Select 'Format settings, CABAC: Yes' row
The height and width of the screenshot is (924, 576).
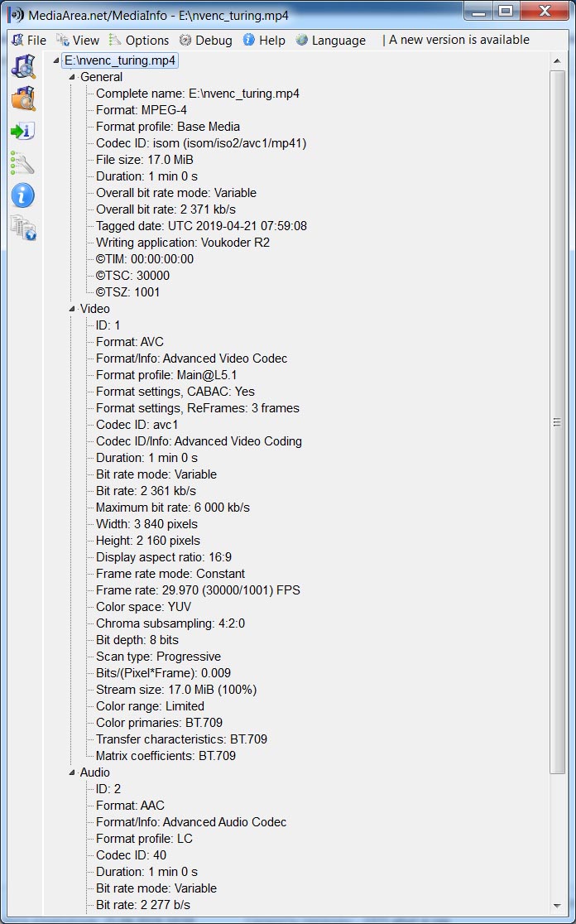[x=175, y=392]
